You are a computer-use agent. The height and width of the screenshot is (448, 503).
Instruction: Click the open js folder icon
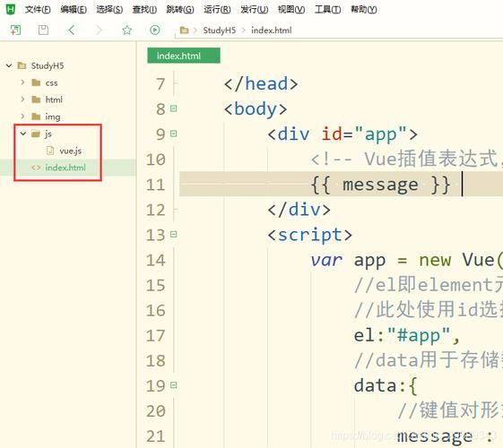[36, 134]
